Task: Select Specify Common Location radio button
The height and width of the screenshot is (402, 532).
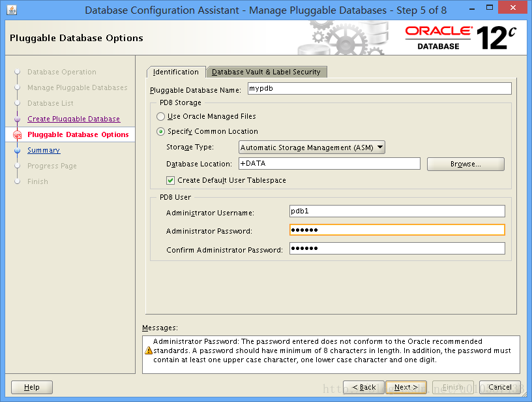Action: [160, 131]
